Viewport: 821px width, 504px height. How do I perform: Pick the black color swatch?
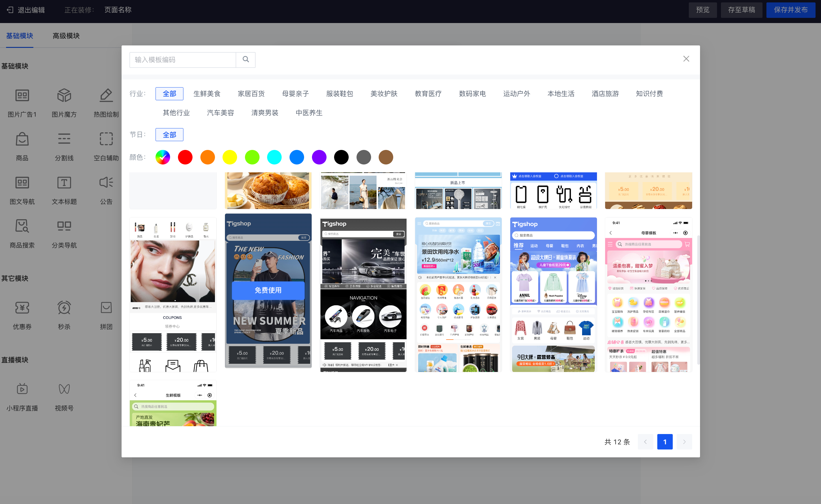(341, 157)
